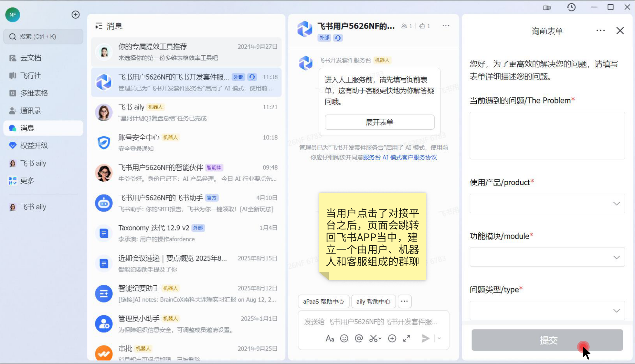Click the headset service icon under chat title
635x364 pixels.
[x=338, y=38]
